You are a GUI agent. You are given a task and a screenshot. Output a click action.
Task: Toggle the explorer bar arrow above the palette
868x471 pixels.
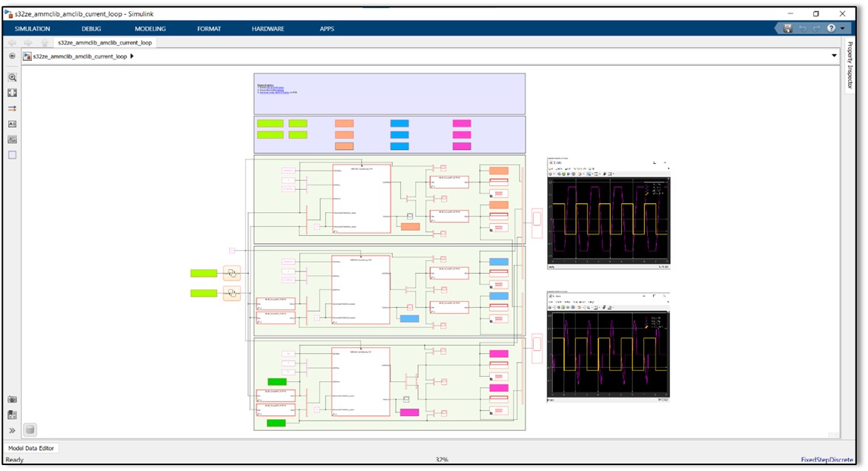(12, 54)
